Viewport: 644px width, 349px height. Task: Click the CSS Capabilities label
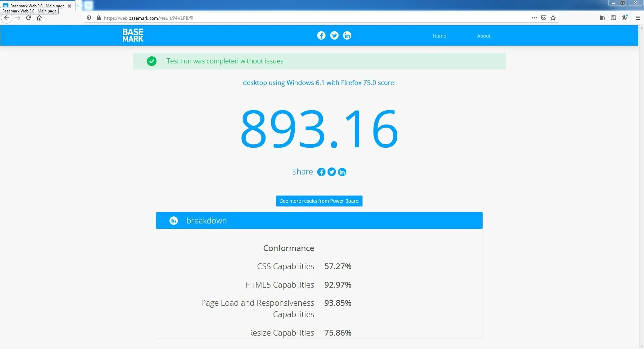[286, 266]
